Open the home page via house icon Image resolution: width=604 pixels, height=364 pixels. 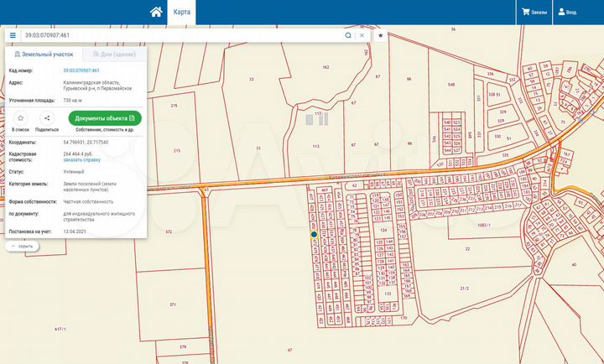tap(155, 12)
